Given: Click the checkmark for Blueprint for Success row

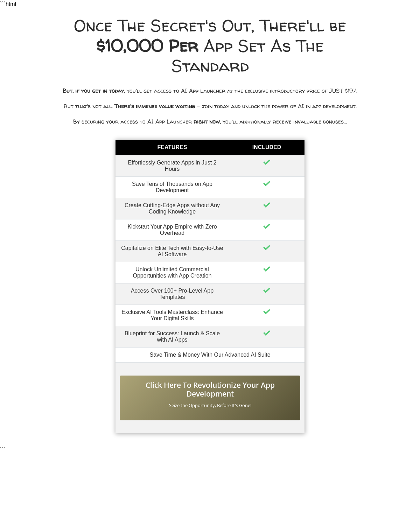Looking at the screenshot, I should coord(267,333).
